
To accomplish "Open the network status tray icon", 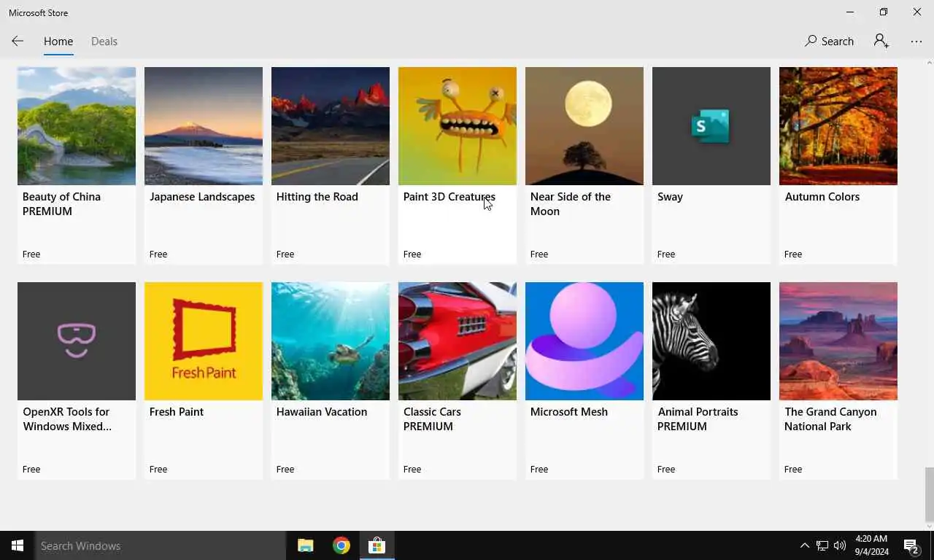I will click(822, 545).
